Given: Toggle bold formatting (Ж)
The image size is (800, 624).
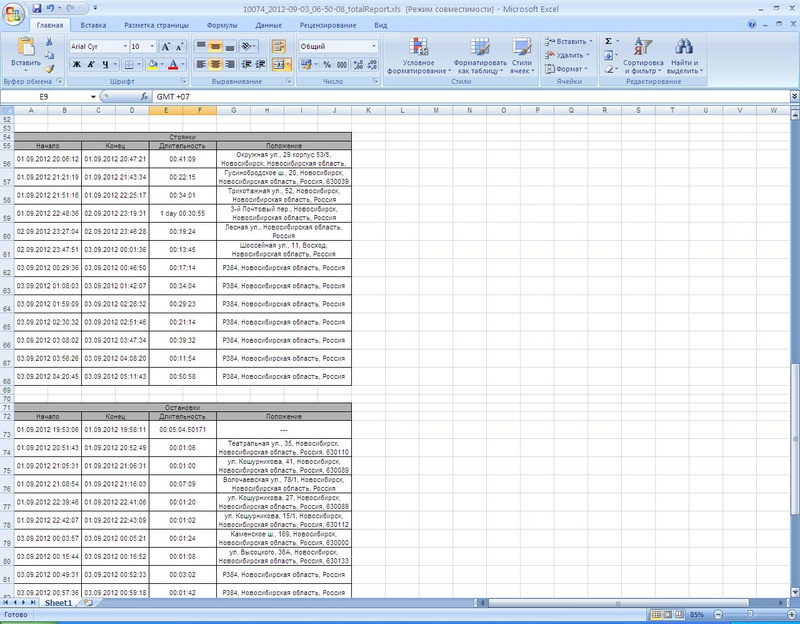Looking at the screenshot, I should click(x=76, y=64).
